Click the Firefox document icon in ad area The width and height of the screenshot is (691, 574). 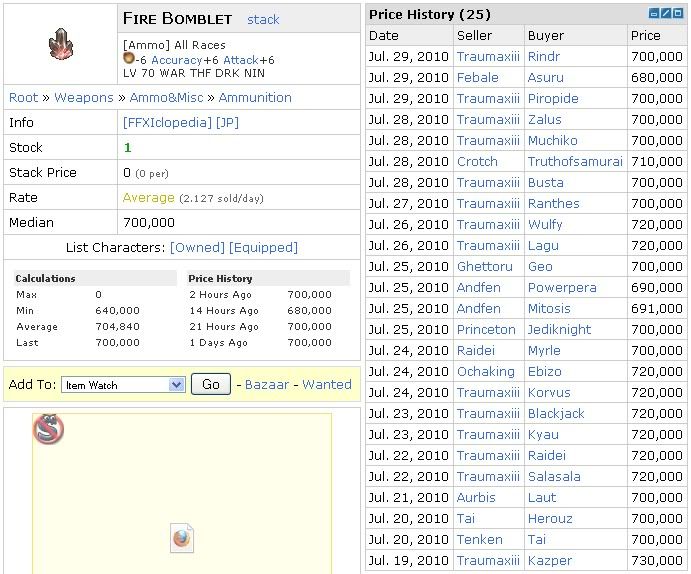(182, 538)
